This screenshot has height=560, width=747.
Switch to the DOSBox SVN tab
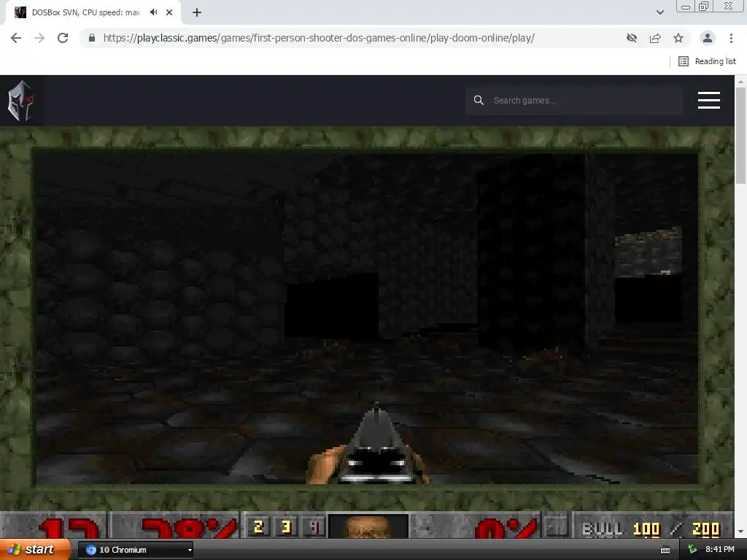point(86,12)
